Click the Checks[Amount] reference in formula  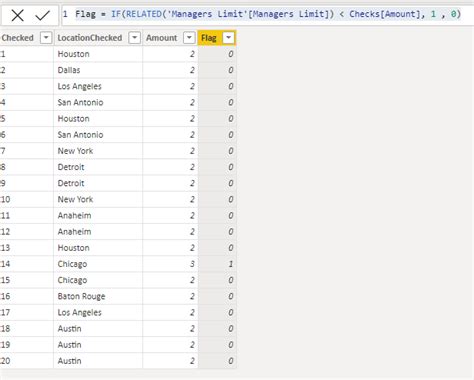pos(385,14)
